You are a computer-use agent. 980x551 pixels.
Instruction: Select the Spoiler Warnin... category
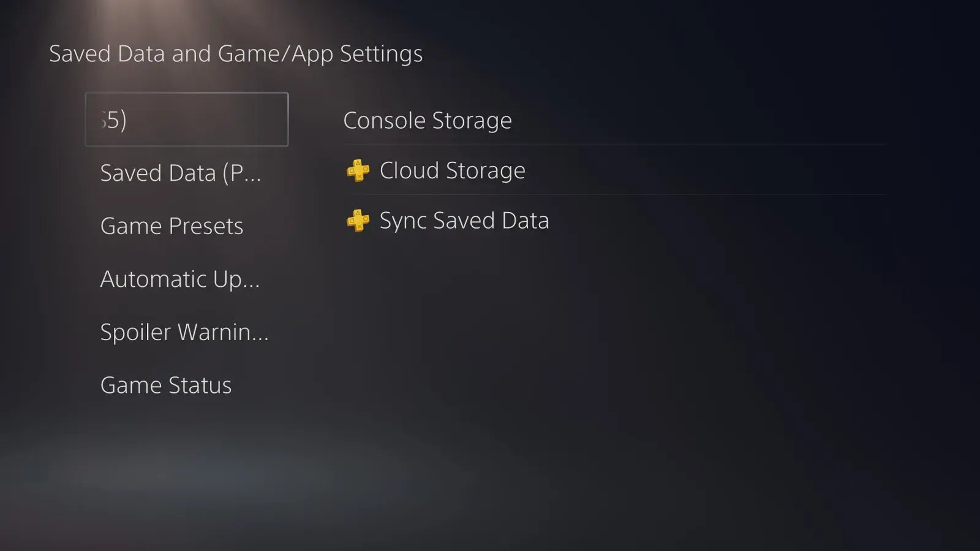(184, 332)
